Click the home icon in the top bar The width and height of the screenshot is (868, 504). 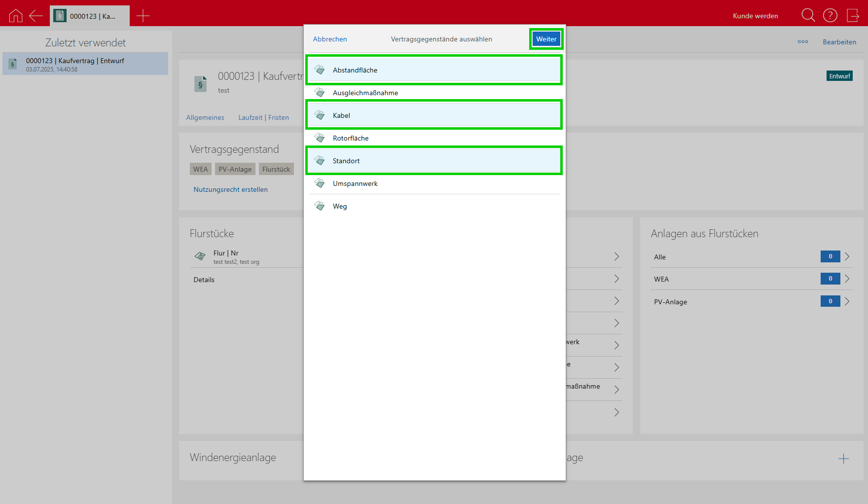pyautogui.click(x=16, y=16)
